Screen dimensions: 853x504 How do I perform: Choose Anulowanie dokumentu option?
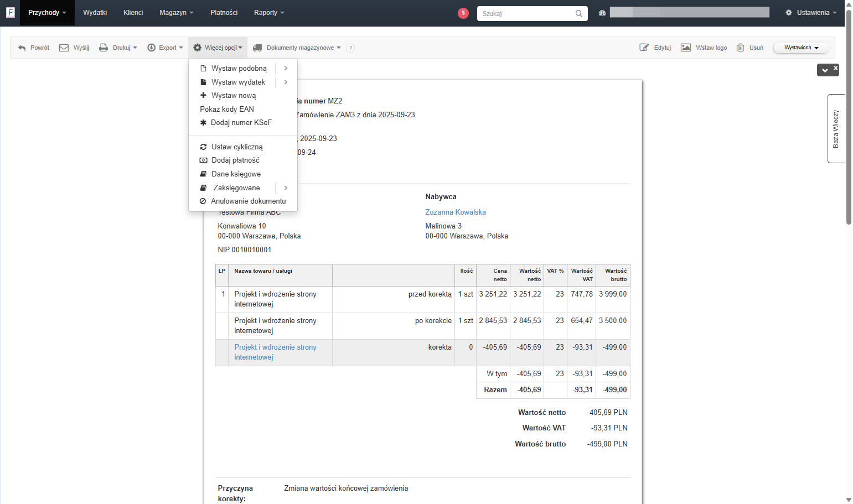pyautogui.click(x=243, y=201)
